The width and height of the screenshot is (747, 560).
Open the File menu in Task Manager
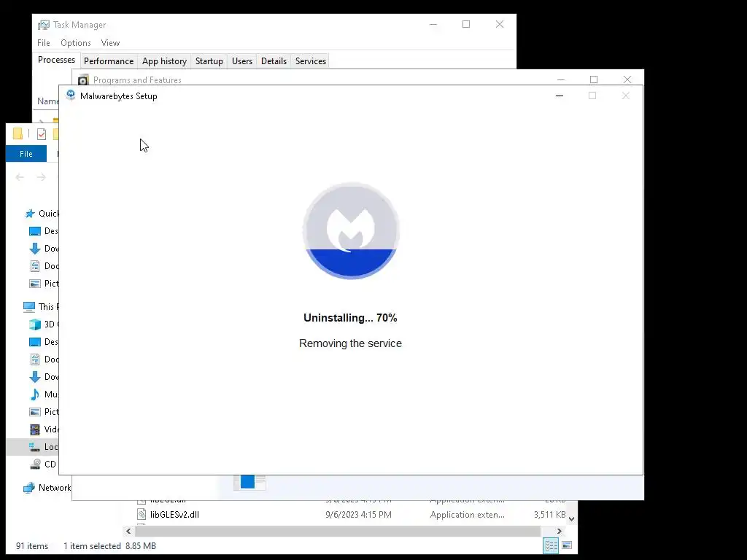tap(43, 43)
